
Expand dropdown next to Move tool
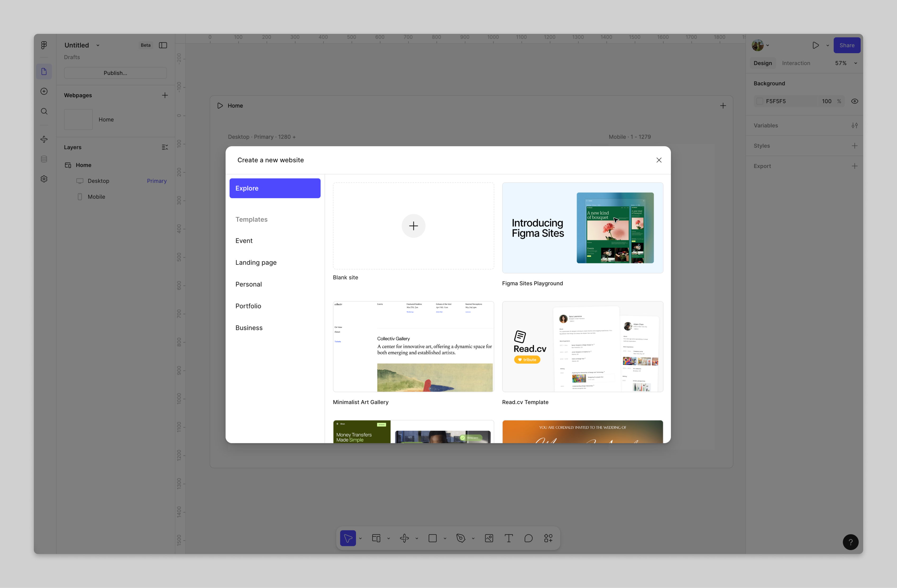click(x=360, y=539)
